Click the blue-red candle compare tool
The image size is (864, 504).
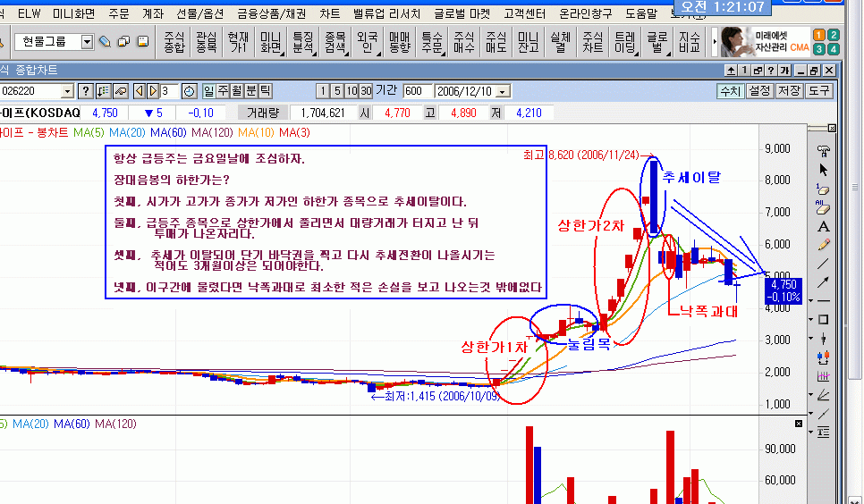point(823,357)
